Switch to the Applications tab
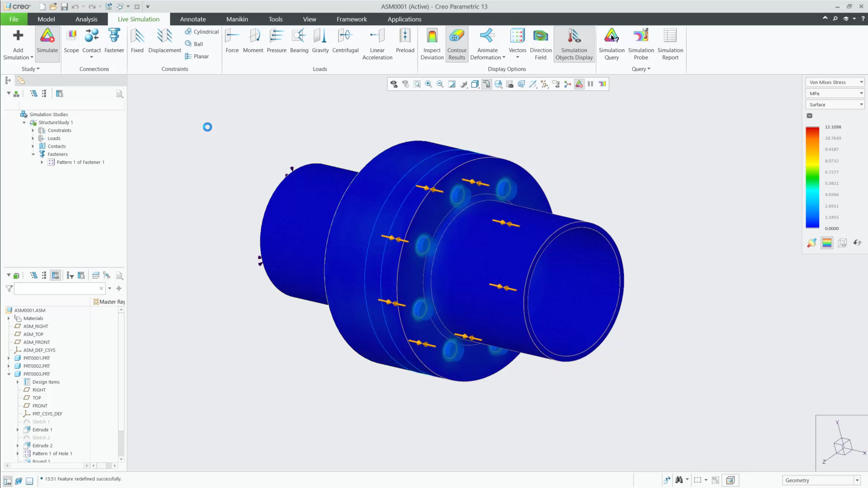 pos(404,19)
